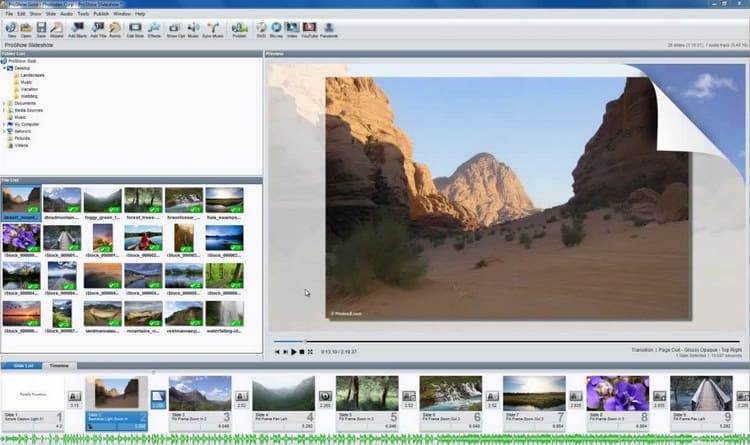Select the YouTube output icon
Image resolution: width=750 pixels, height=445 pixels.
[x=309, y=30]
